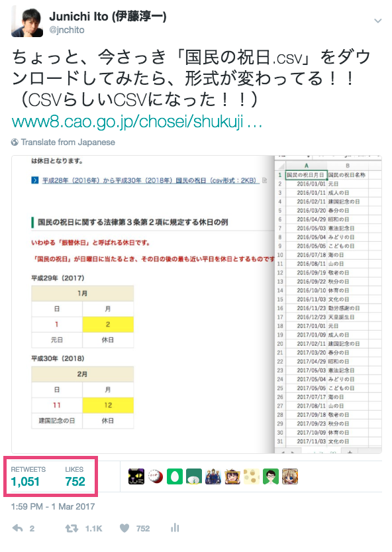Select spreadsheet cell 2016/12/23 天皇誕生日 date
The height and width of the screenshot is (552, 392).
pyautogui.click(x=306, y=317)
